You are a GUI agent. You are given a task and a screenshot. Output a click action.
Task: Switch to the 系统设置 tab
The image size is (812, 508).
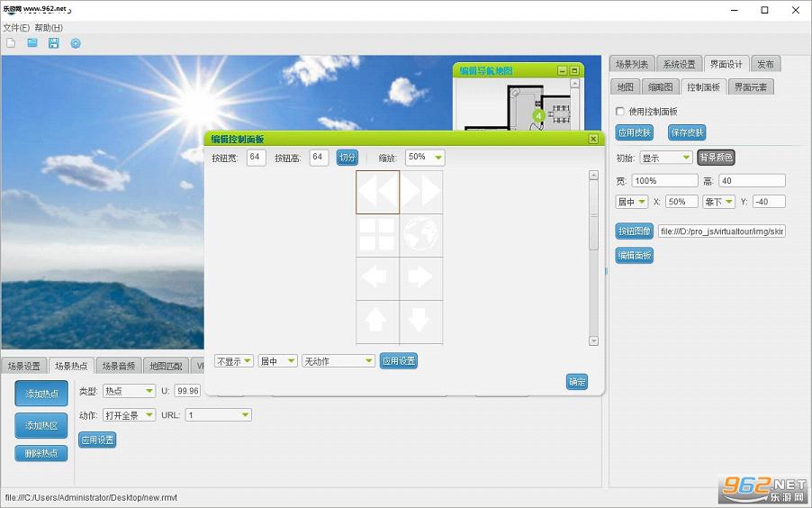tap(679, 64)
